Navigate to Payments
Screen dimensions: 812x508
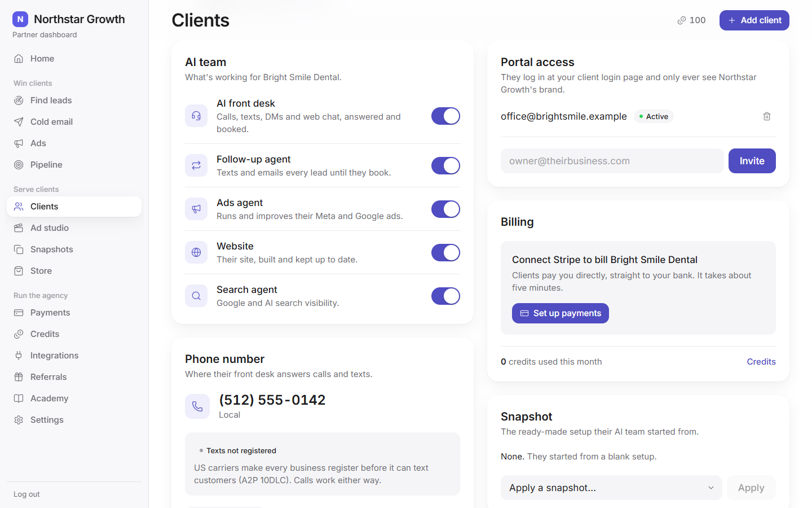(x=74, y=313)
